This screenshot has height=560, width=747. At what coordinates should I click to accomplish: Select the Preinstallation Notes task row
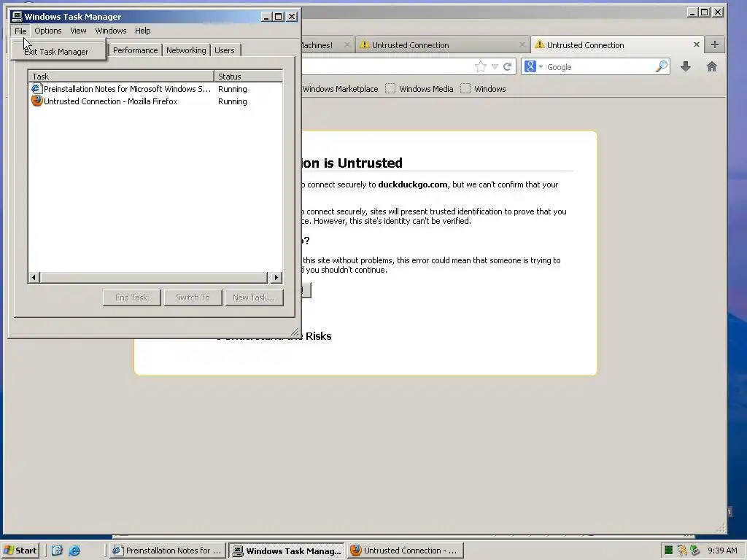coord(155,89)
